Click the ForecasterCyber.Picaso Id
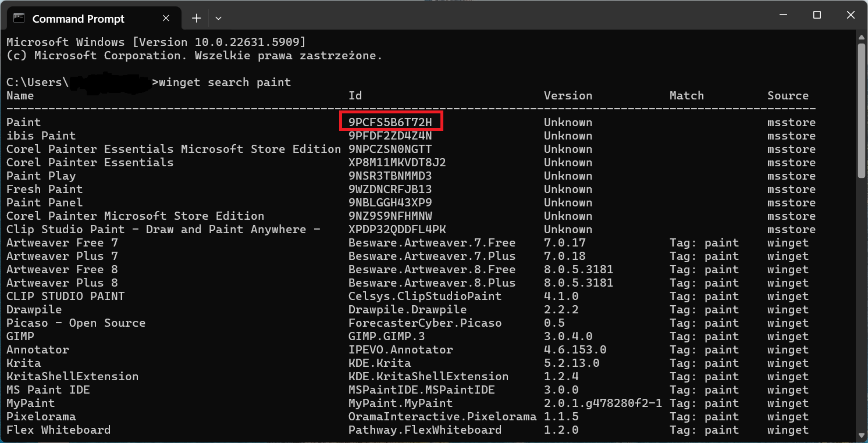 click(x=425, y=323)
